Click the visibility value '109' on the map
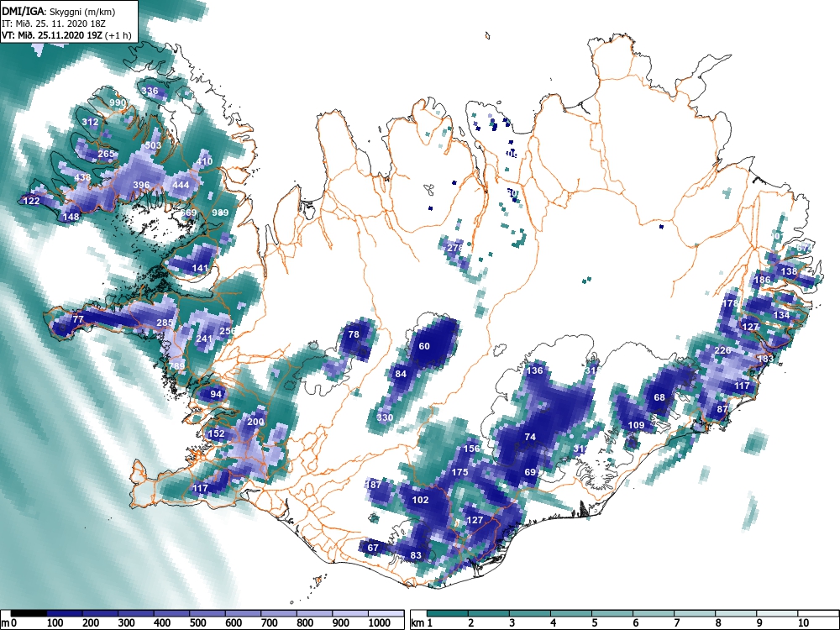Screen dimensions: 840x630 636,425
